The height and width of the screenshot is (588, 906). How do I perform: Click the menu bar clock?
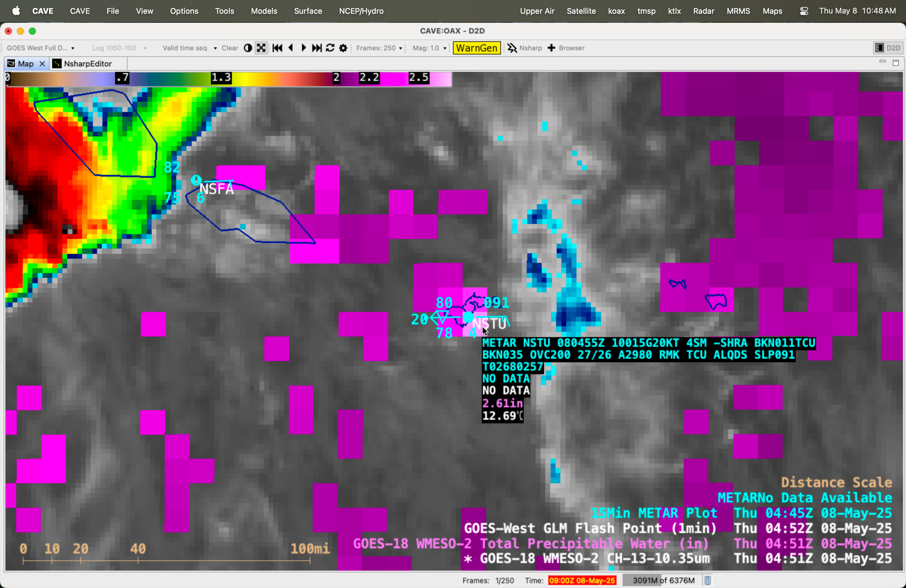[x=857, y=11]
